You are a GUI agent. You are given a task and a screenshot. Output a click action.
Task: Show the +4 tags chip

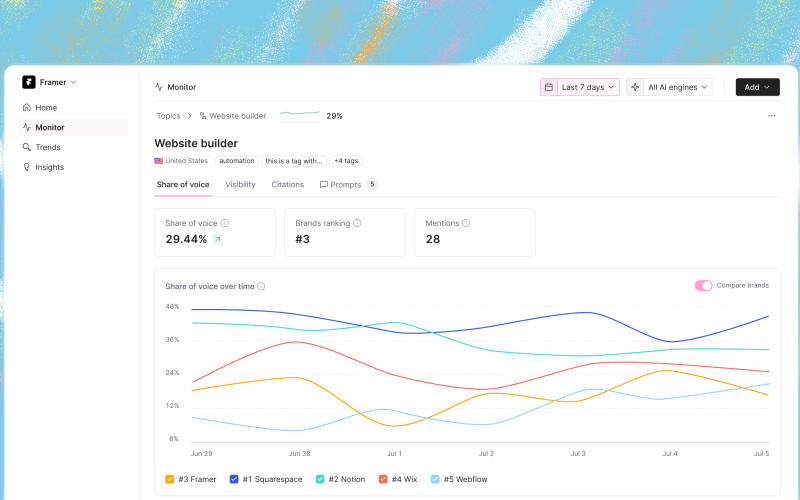pyautogui.click(x=346, y=161)
